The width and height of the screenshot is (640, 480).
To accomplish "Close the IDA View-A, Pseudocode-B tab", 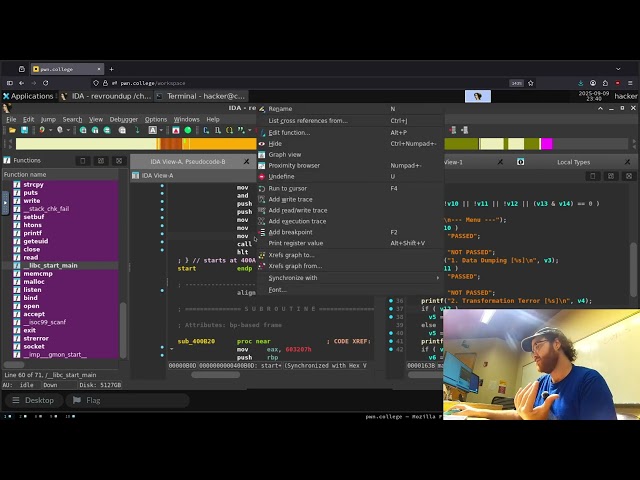I will coord(246,161).
